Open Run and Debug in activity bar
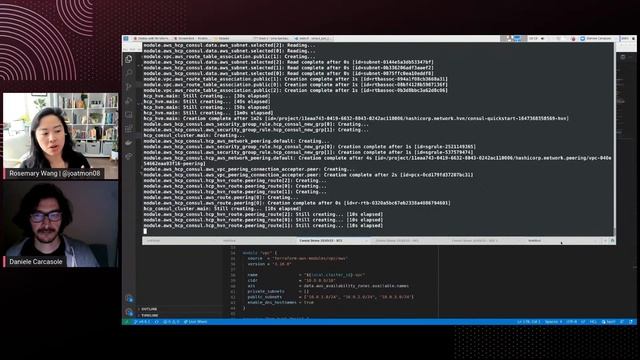This screenshot has width=640, height=360. (129, 101)
